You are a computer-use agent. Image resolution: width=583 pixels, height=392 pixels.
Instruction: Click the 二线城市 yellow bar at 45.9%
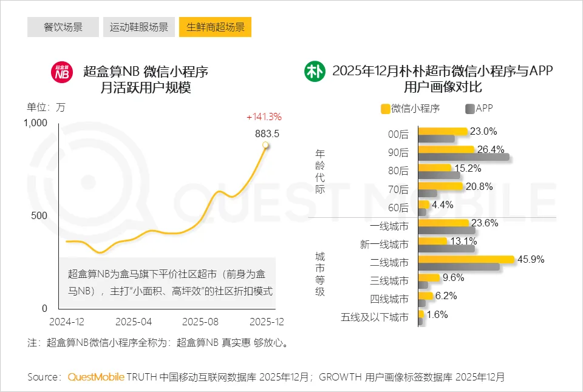[466, 260]
